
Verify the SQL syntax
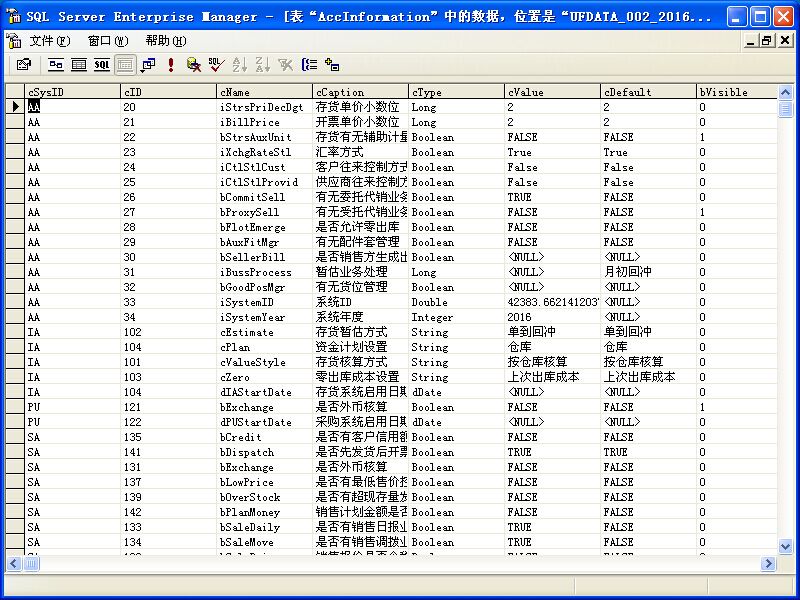click(x=214, y=64)
